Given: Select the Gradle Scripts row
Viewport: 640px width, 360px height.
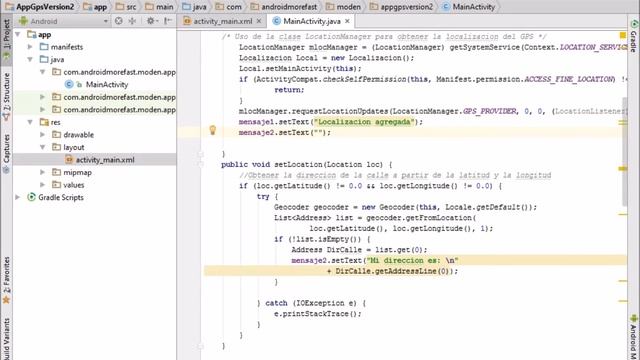Looking at the screenshot, I should 95,198.
